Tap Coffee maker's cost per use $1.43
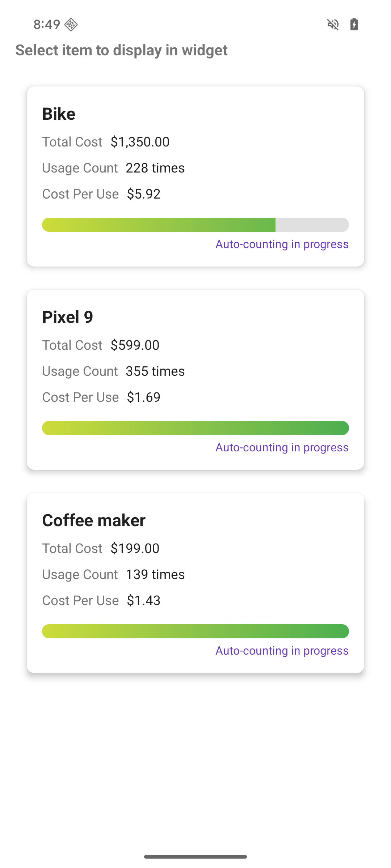This screenshot has height=868, width=391. [x=144, y=600]
